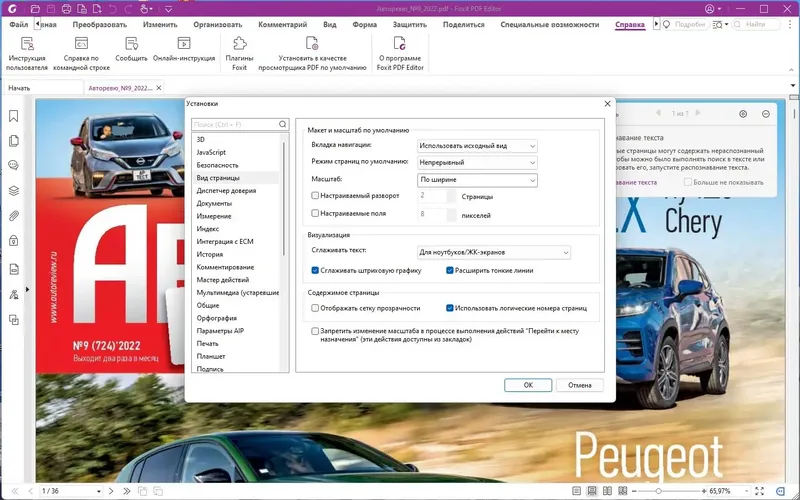Switch to Защитить ribbon tab
This screenshot has width=800, height=500.
tap(410, 24)
